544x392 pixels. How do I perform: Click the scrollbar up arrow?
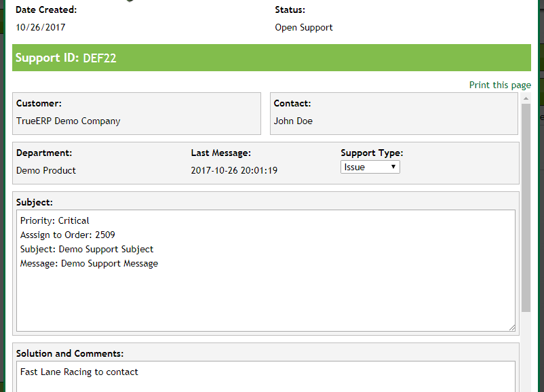pos(526,99)
